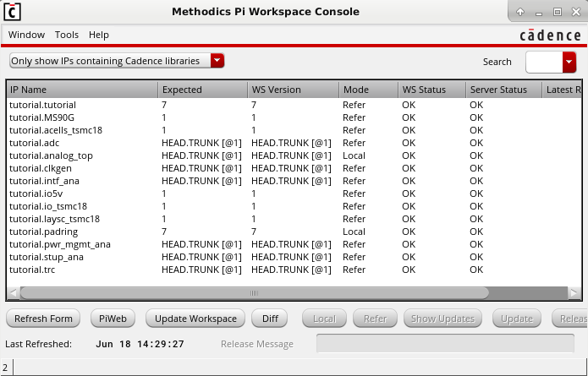Open the 'Only show IPs containing Cadence libraries' selector
The image size is (588, 376).
(x=108, y=61)
